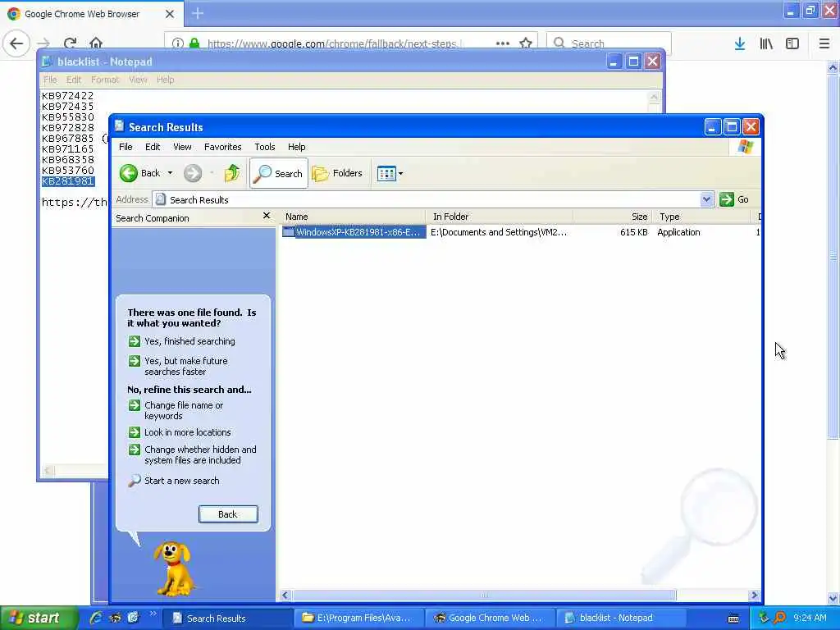Launch Internet Explorer from Quick Launch
The image size is (840, 630).
[96, 618]
